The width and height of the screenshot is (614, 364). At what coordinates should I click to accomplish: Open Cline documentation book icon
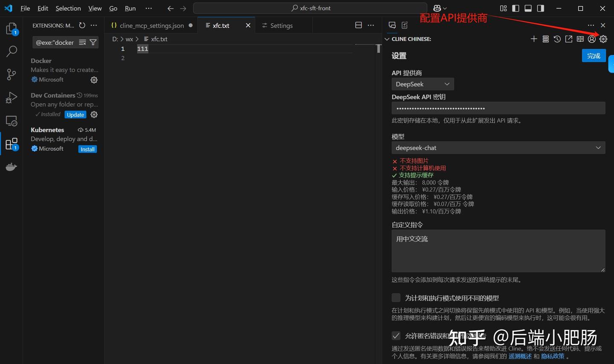click(x=580, y=39)
